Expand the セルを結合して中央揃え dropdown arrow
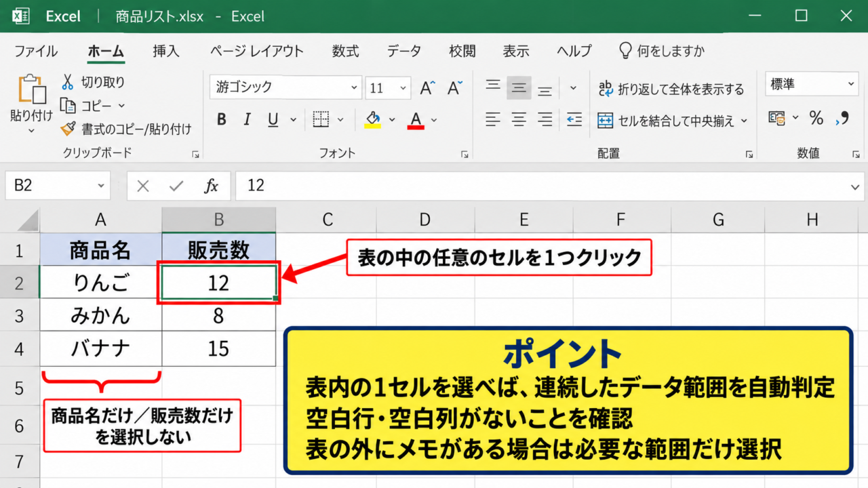 point(744,121)
